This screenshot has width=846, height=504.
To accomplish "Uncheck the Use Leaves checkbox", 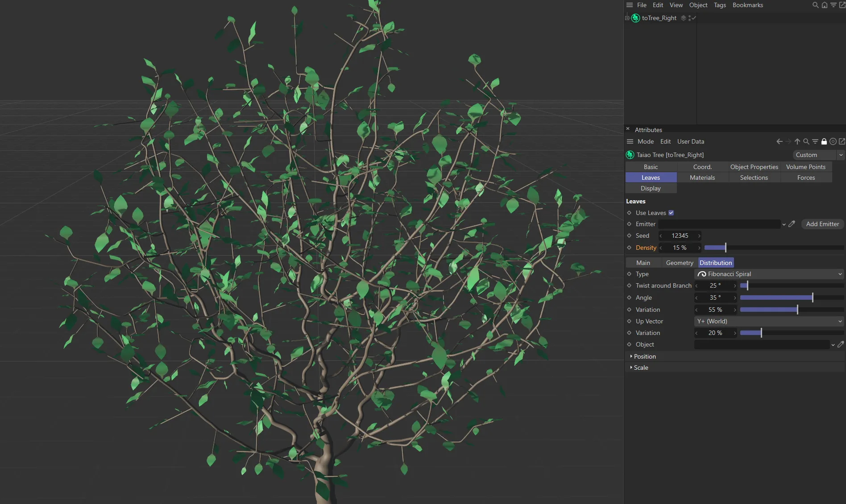I will pos(671,213).
